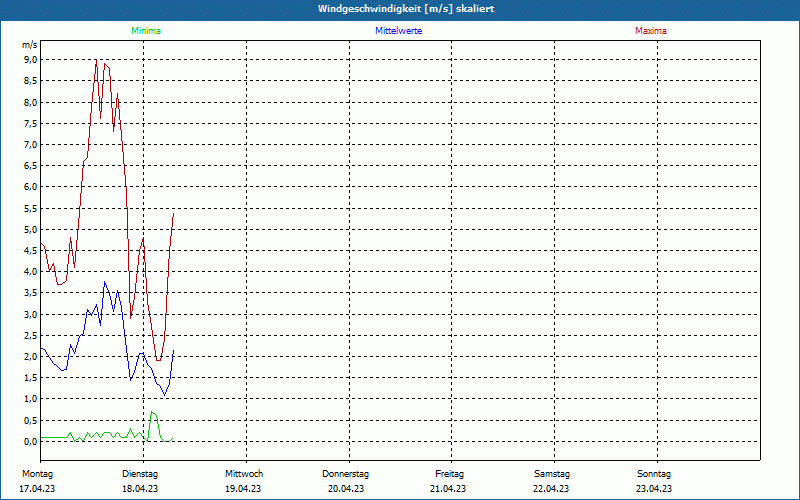Click the Maxima legend label
Image resolution: width=800 pixels, height=500 pixels.
click(x=651, y=31)
